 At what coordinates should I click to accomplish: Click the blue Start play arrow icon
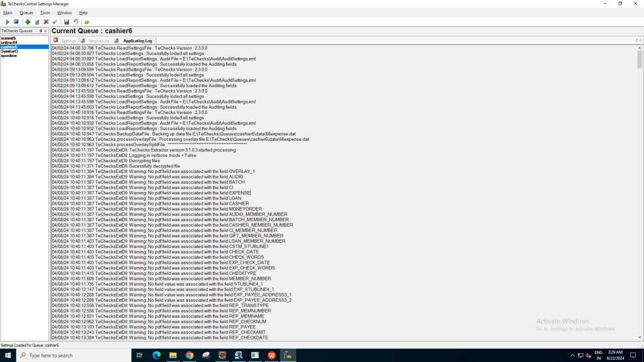(7, 22)
